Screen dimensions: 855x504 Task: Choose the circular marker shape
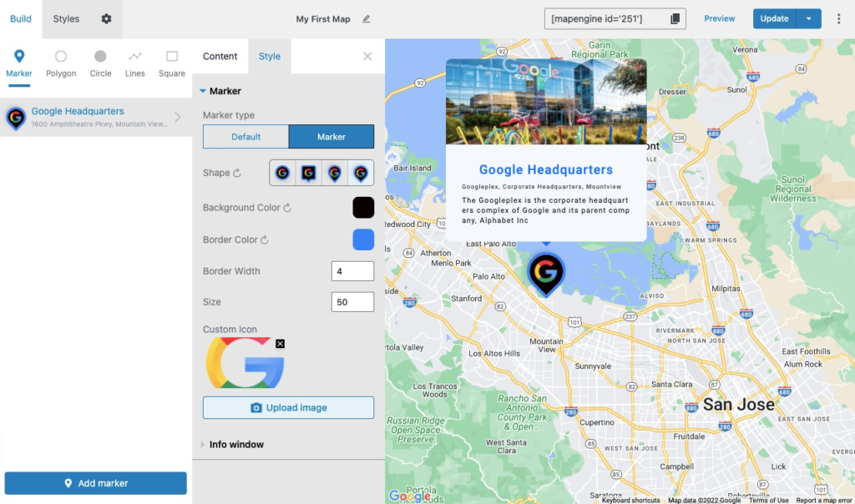click(x=282, y=173)
